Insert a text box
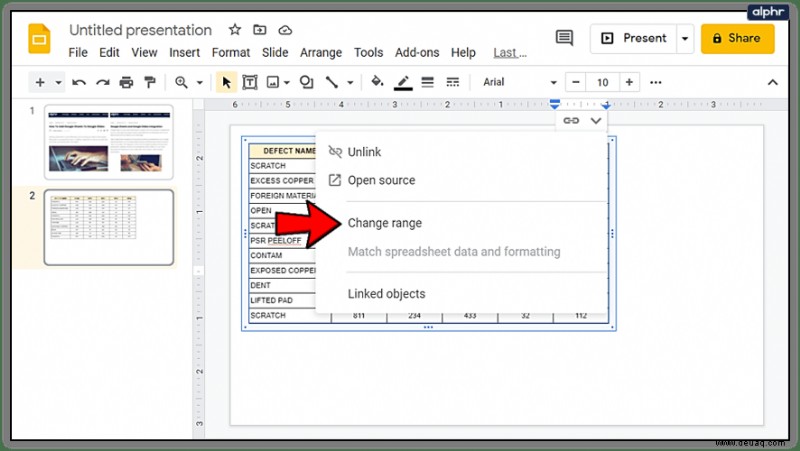The image size is (800, 451). 249,82
